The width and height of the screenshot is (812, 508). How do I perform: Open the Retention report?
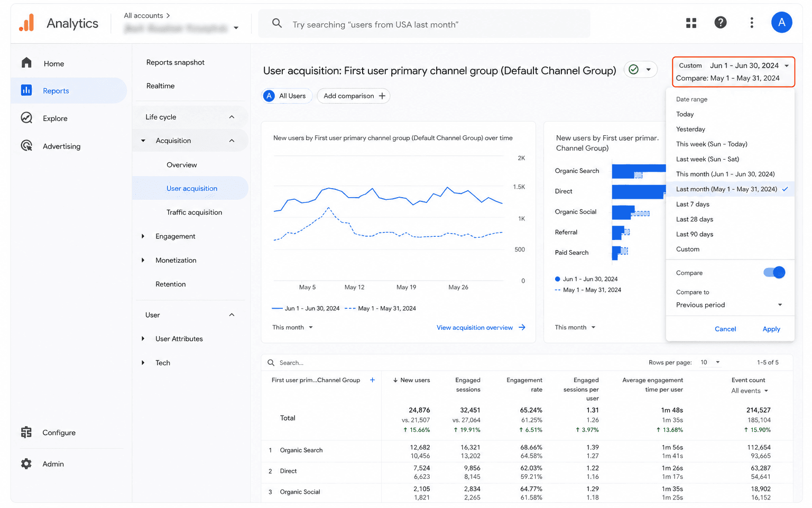point(171,284)
